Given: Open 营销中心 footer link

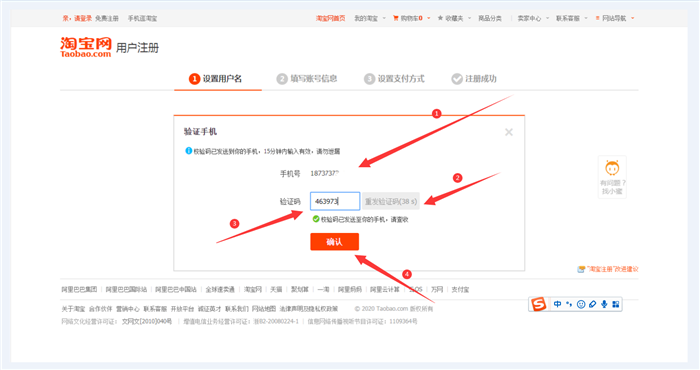Looking at the screenshot, I should (128, 309).
